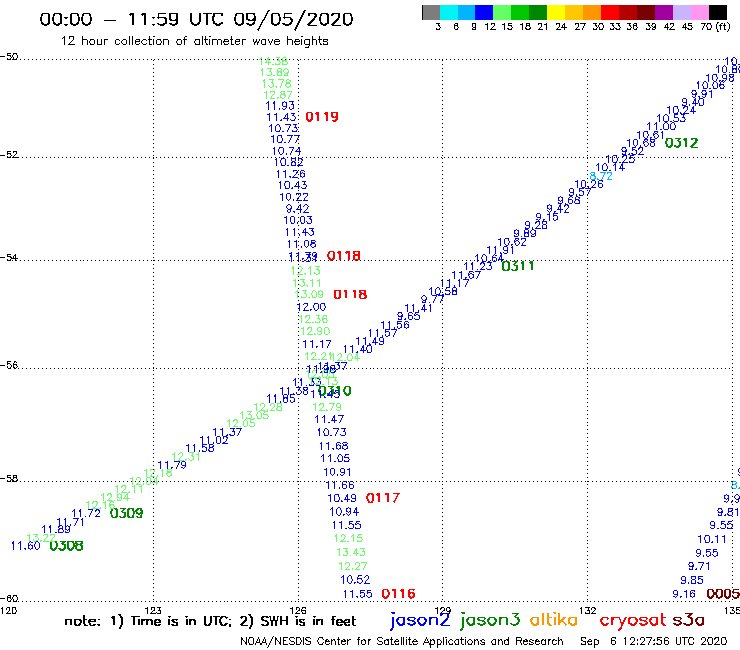Click the altika satellite label
This screenshot has height=650, width=740.
click(x=554, y=619)
